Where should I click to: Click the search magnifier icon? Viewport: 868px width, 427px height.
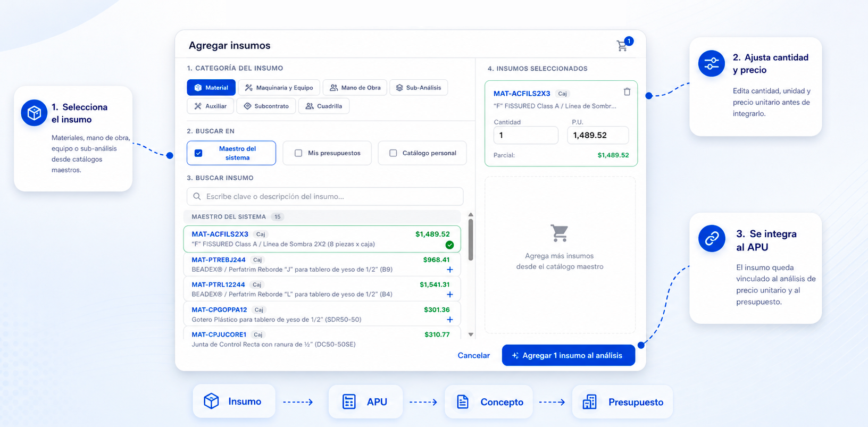[x=197, y=196]
